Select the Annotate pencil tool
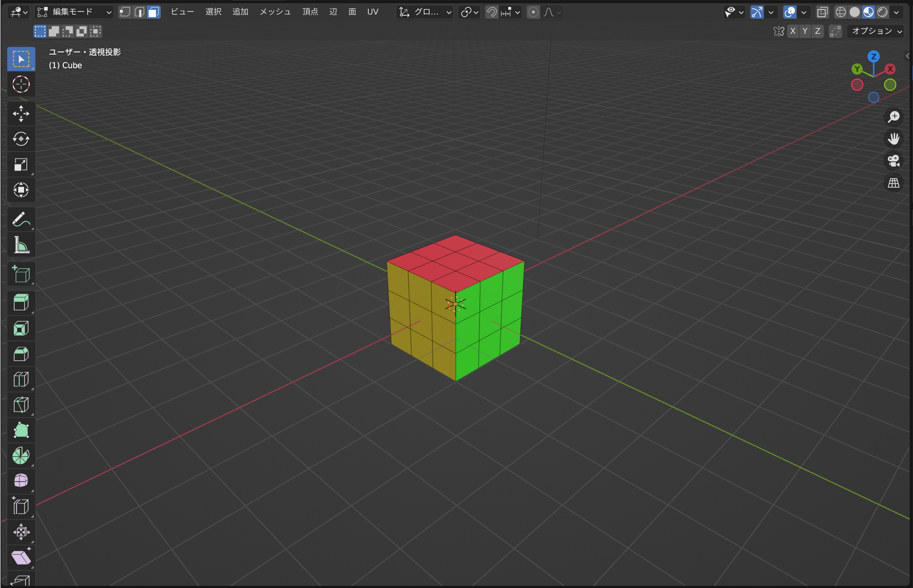The image size is (913, 588). point(21,219)
